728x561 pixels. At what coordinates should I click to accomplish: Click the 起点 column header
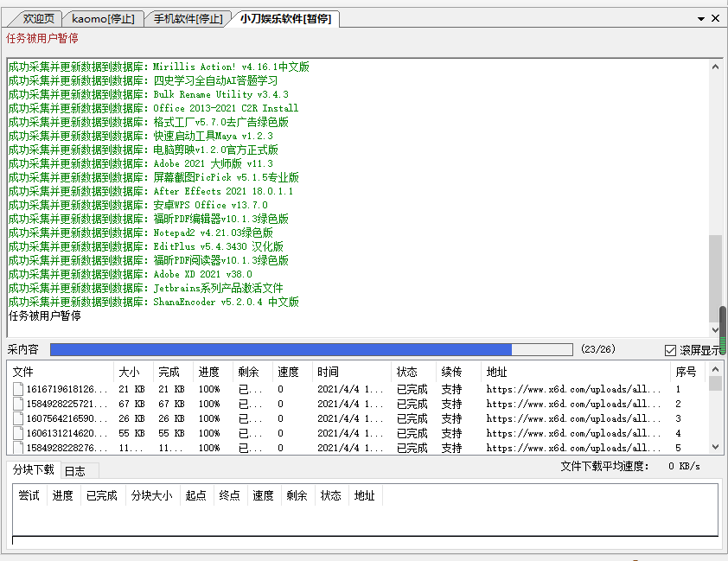pos(196,495)
